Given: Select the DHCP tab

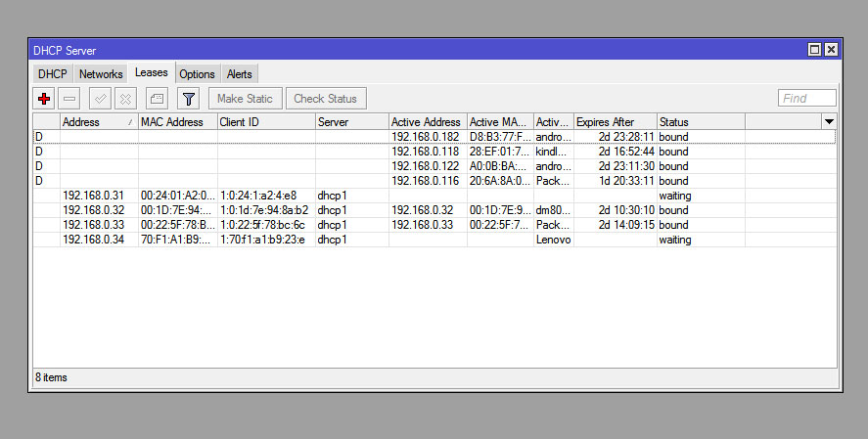Looking at the screenshot, I should (52, 74).
